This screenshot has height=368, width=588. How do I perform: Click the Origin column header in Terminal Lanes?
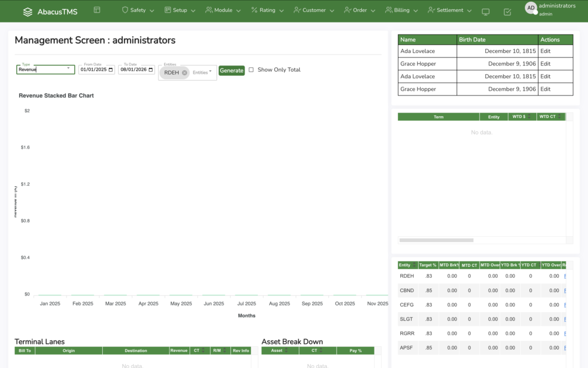click(68, 351)
